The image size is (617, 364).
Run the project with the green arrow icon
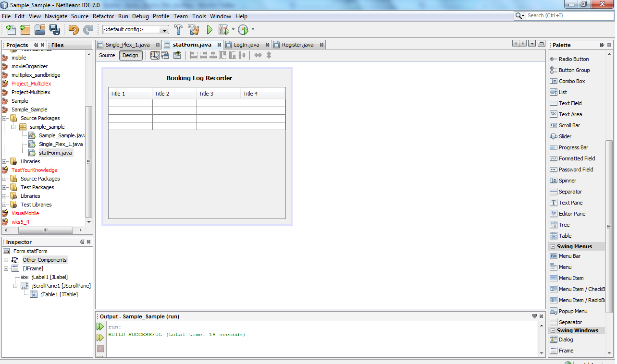(210, 29)
